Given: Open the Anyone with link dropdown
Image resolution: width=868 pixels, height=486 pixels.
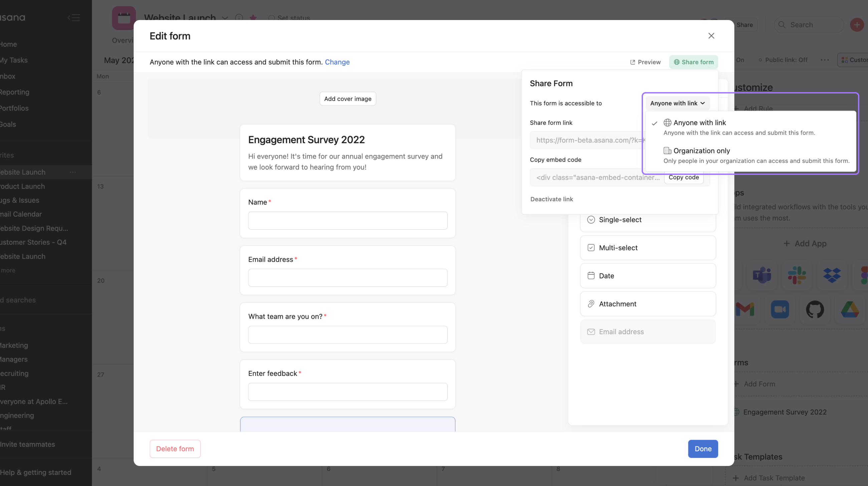Looking at the screenshot, I should click(x=677, y=103).
